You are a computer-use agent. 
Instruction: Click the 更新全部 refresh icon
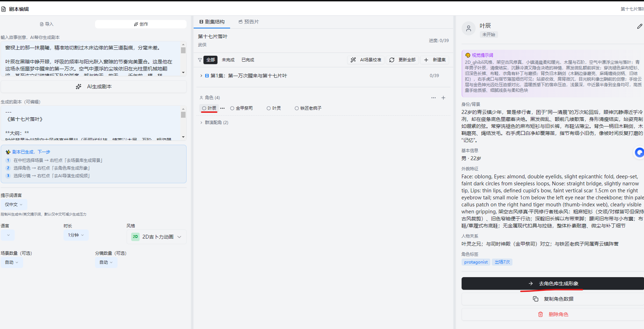pos(392,60)
